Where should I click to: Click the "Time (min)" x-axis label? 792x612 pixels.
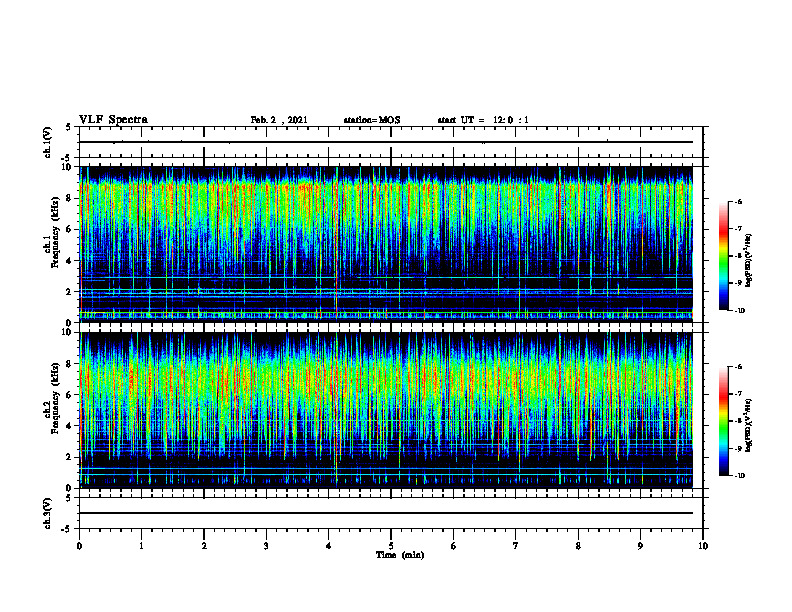[x=400, y=555]
